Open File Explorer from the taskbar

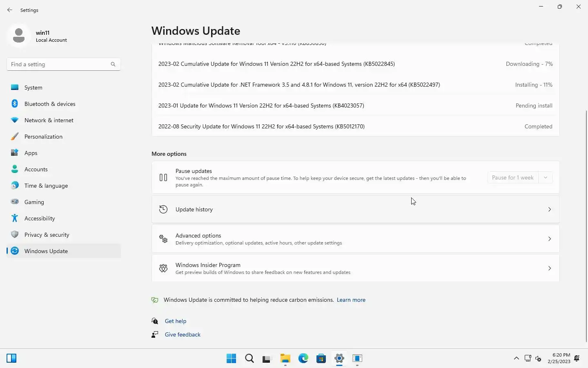[285, 359]
